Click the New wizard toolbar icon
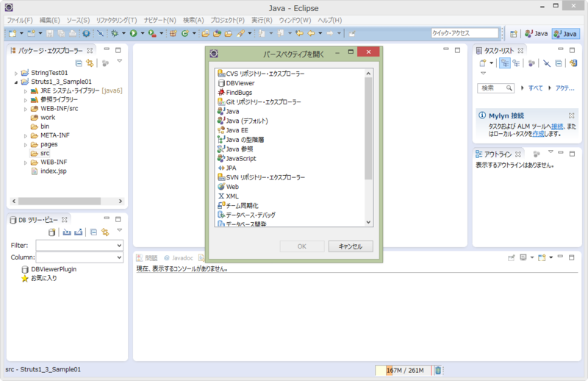588x381 pixels. tap(12, 33)
